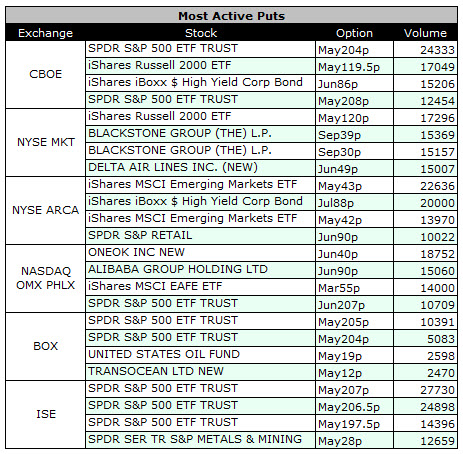Click the Jul88p option cell
The image size is (463, 454).
tap(354, 202)
